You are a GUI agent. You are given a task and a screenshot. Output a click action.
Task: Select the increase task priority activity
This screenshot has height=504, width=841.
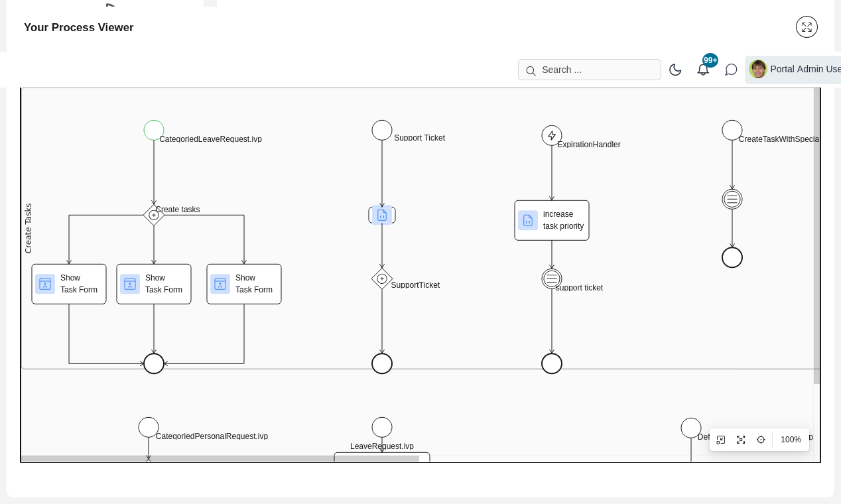pos(552,220)
